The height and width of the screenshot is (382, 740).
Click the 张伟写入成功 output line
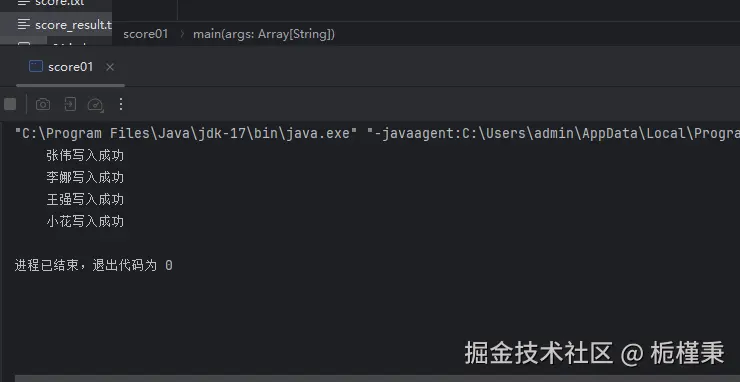[85, 155]
